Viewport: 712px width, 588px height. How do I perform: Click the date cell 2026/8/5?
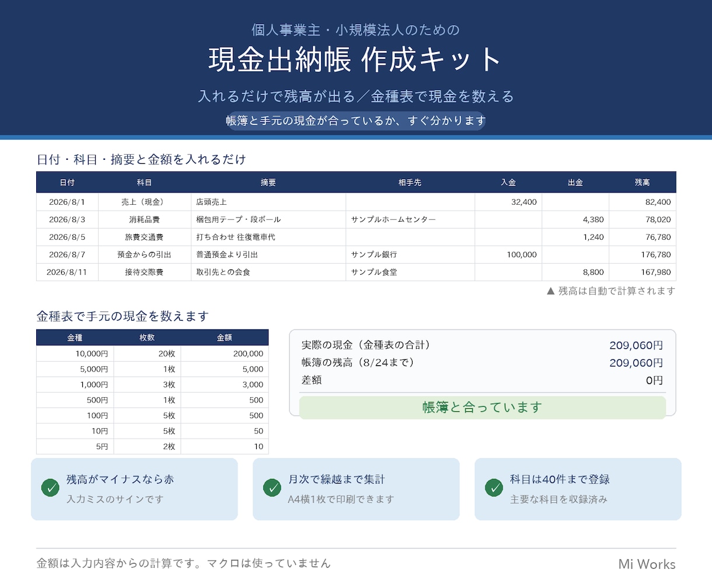[x=67, y=237]
